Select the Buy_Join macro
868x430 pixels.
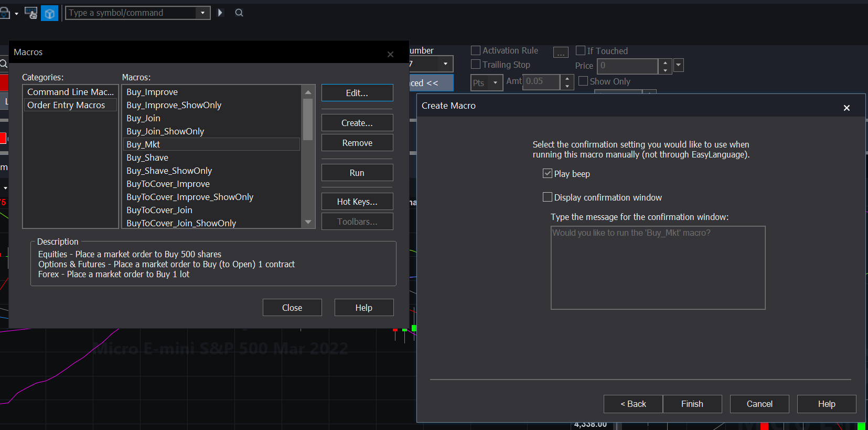[211, 118]
